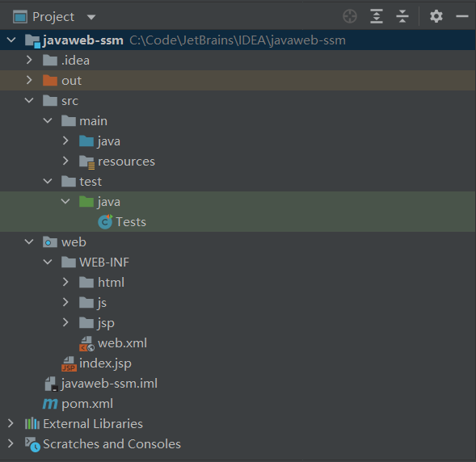The image size is (476, 462).
Task: Collapse the test folder
Action: [48, 181]
